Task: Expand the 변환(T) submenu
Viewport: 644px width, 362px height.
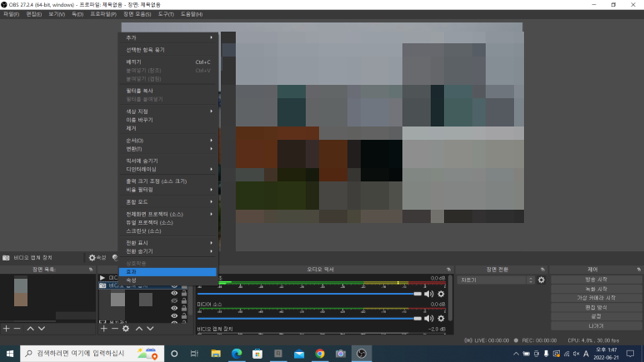Action: 167,149
